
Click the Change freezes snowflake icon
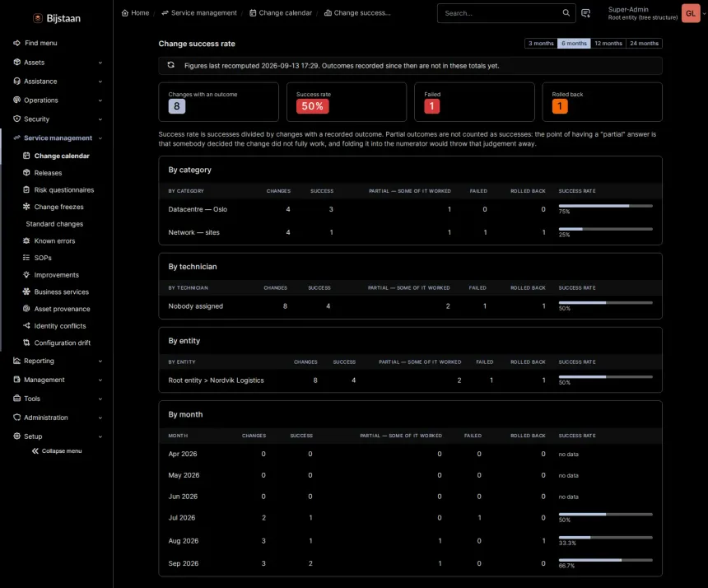tap(26, 207)
